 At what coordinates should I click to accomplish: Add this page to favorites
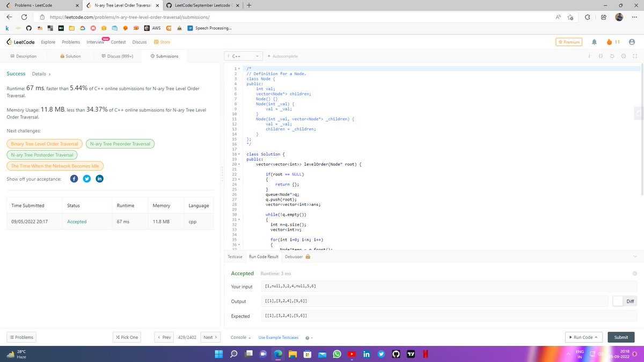(x=570, y=17)
